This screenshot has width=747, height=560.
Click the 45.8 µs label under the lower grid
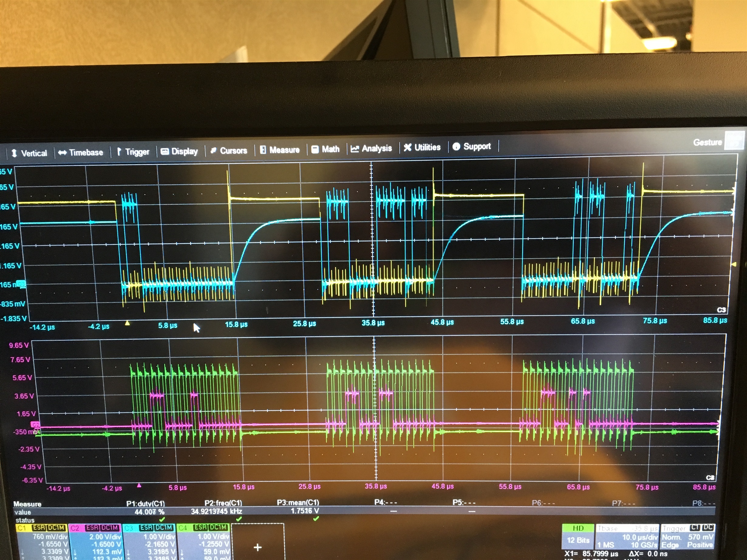(442, 486)
